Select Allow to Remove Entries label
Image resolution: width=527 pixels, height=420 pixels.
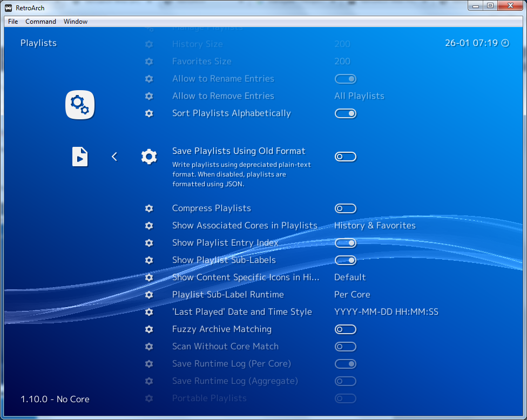[223, 96]
